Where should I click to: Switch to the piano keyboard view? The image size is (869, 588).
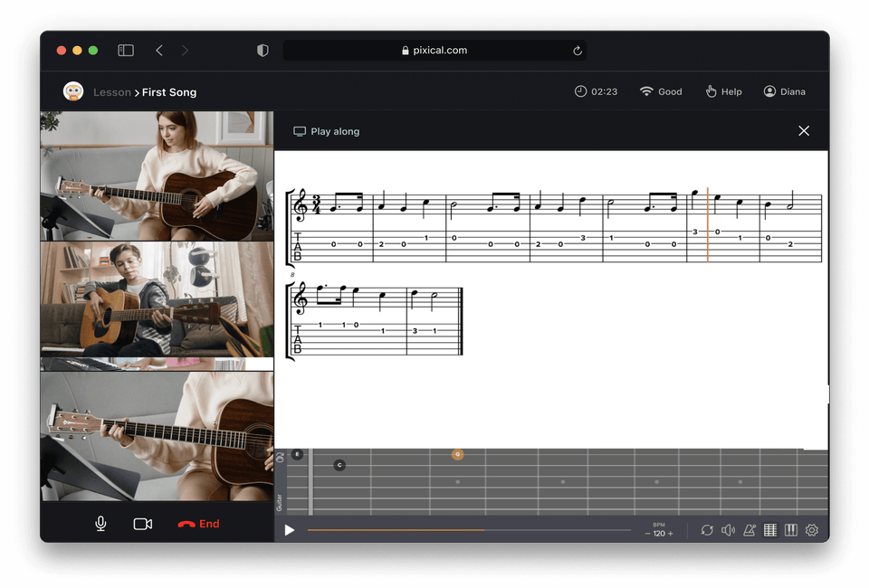click(x=791, y=530)
